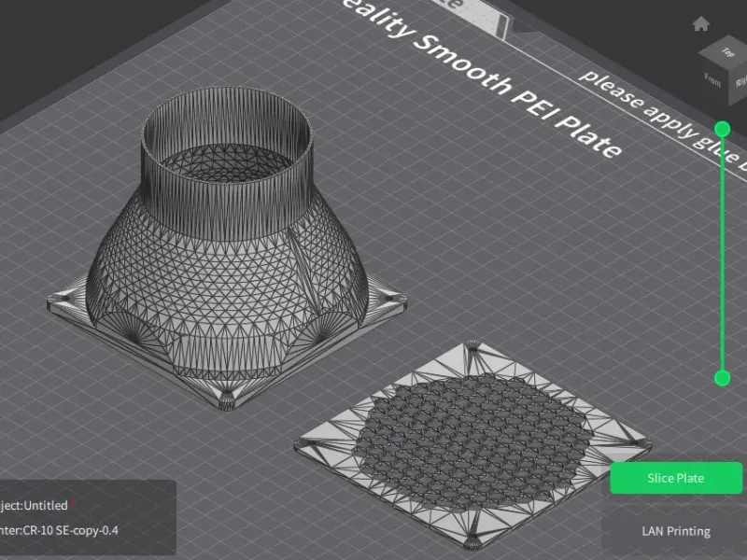The height and width of the screenshot is (560, 747).
Task: Click the upper handle of the layer slider
Action: pyautogui.click(x=722, y=129)
